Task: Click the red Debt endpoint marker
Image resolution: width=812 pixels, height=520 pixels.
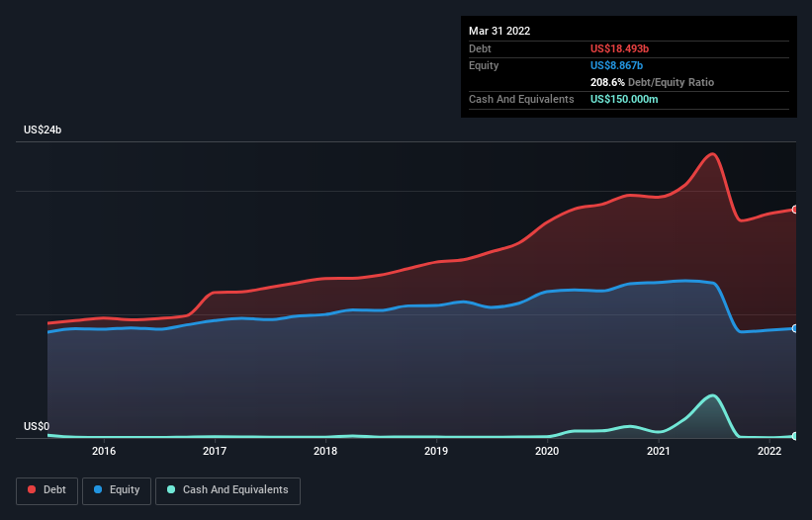Action: (795, 210)
